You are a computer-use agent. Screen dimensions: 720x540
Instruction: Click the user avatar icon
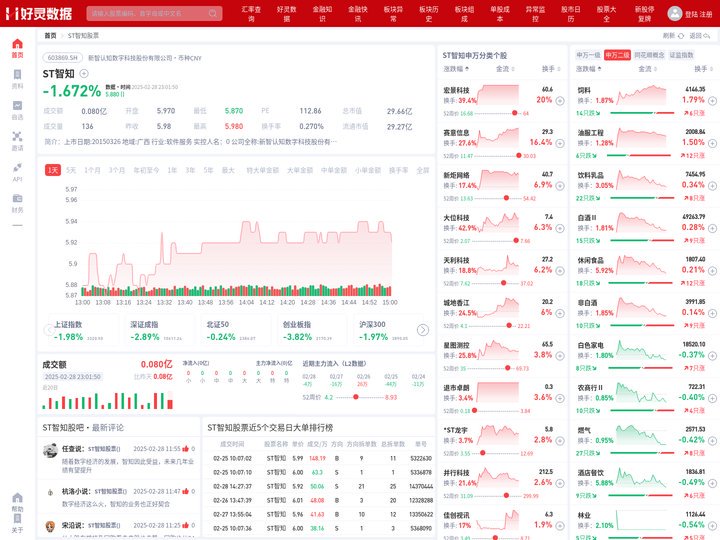[675, 13]
